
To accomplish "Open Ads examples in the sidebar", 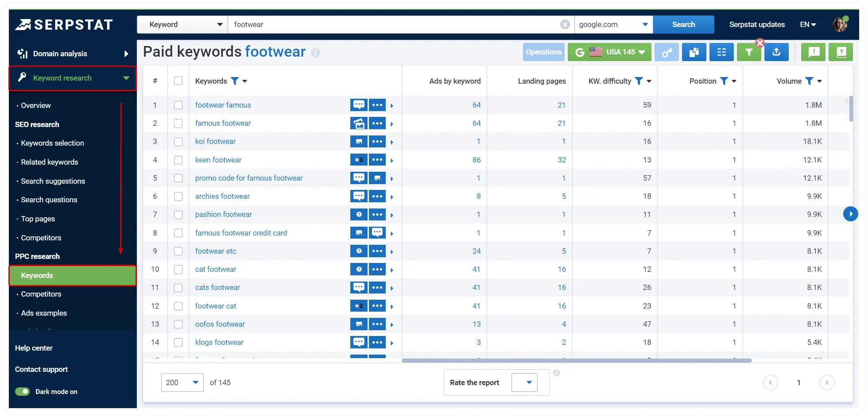I will pyautogui.click(x=44, y=313).
